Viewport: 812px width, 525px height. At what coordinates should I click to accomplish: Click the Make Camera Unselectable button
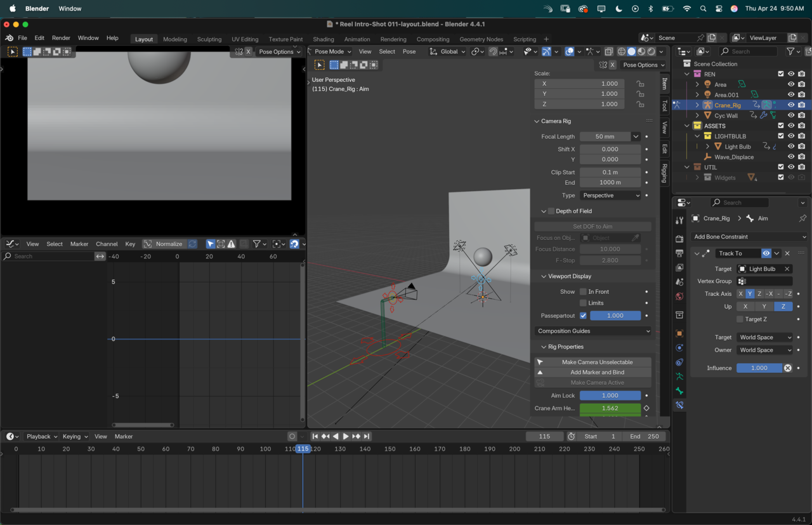[597, 362]
